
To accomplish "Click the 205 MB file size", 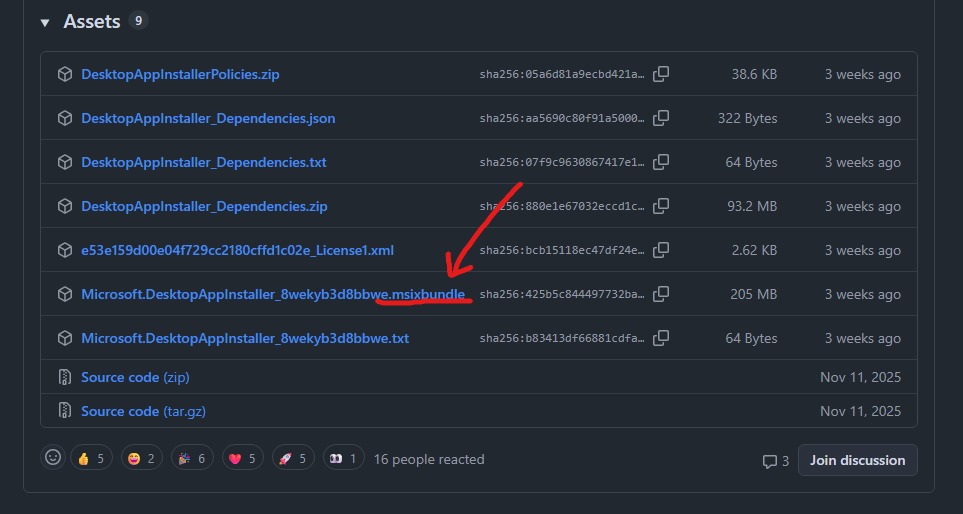I will coord(754,295).
